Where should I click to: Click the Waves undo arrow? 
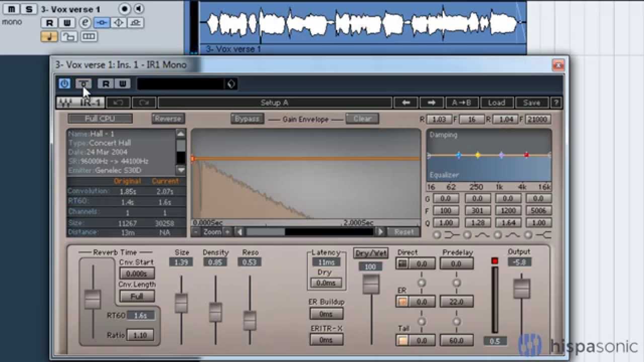point(118,103)
